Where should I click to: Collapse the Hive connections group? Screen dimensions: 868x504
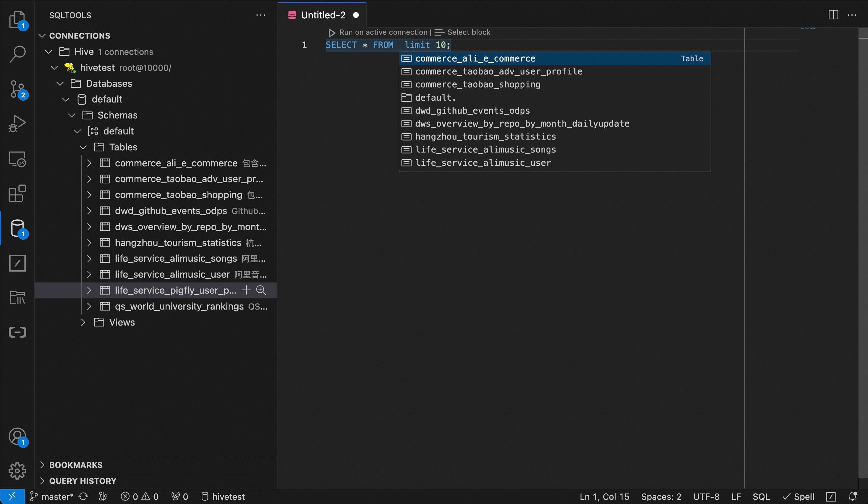click(49, 52)
